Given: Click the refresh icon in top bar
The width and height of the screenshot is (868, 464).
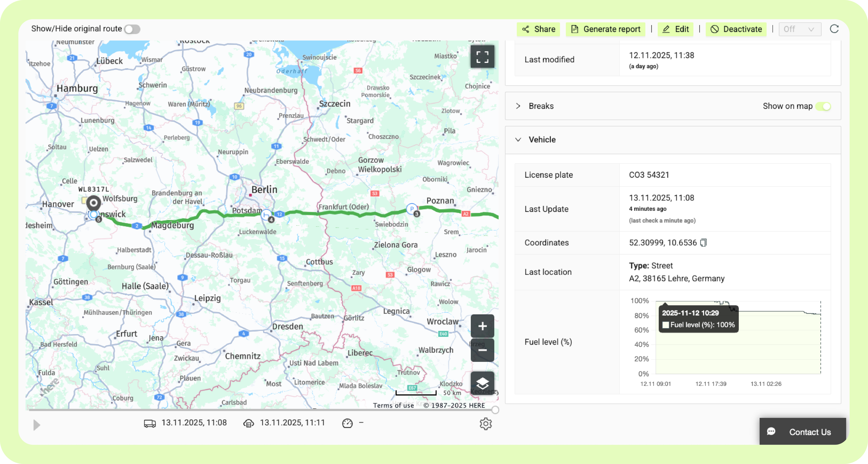Looking at the screenshot, I should tap(834, 29).
